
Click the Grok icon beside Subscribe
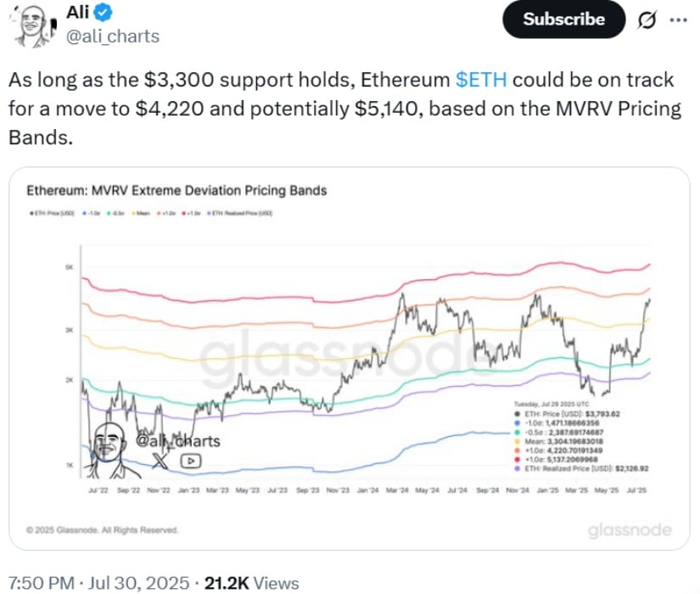(647, 20)
